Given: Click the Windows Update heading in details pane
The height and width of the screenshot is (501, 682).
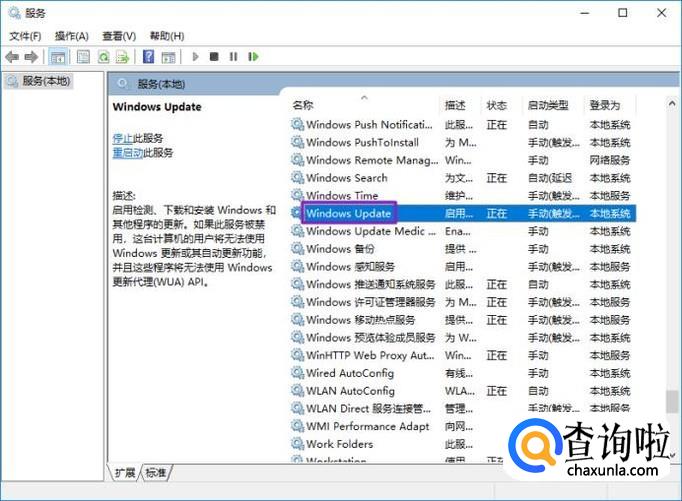Looking at the screenshot, I should (x=157, y=107).
